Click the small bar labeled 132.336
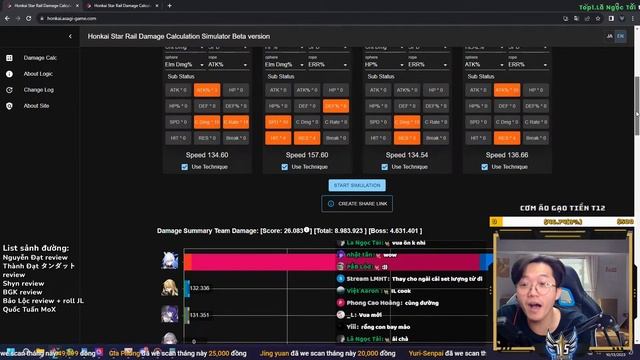 pyautogui.click(x=187, y=288)
